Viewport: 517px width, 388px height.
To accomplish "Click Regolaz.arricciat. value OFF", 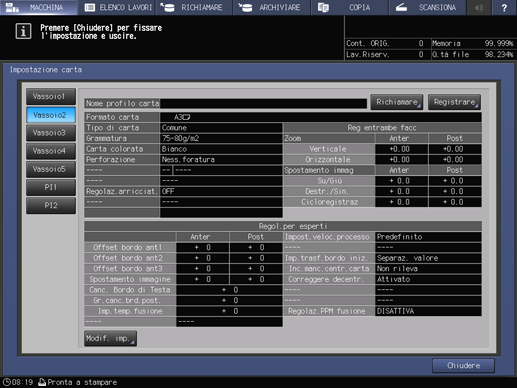I will (221, 191).
